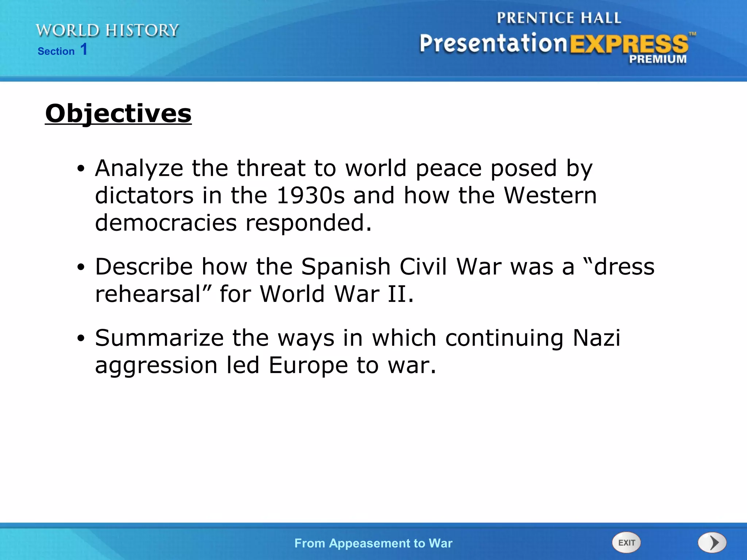Click the text 'democracies responded.'
Image resolution: width=747 pixels, height=560 pixels.
[233, 223]
